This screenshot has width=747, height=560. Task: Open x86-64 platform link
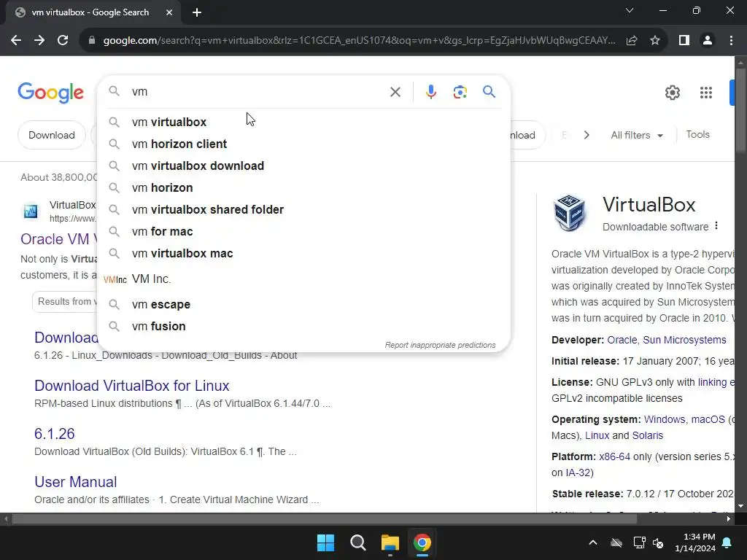(614, 456)
